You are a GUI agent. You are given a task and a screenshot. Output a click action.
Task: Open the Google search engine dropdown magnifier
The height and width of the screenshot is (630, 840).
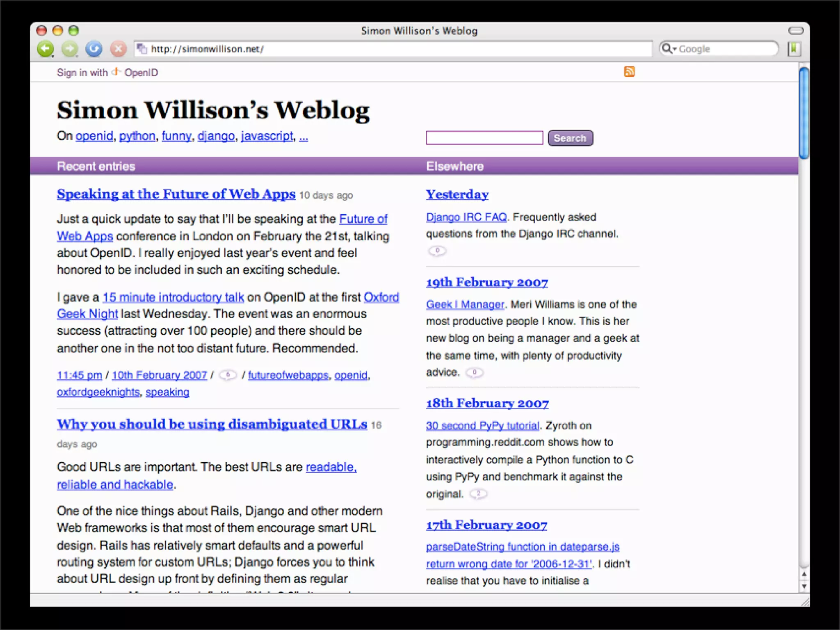[x=669, y=49]
